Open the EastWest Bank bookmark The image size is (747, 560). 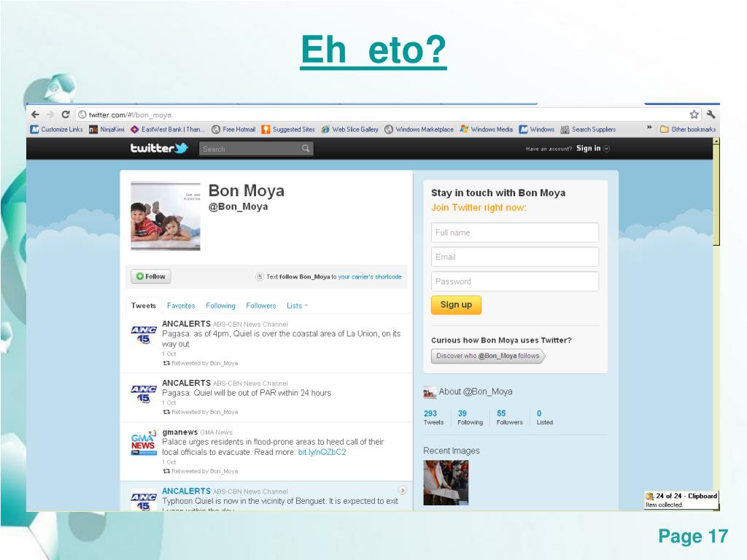(x=167, y=129)
